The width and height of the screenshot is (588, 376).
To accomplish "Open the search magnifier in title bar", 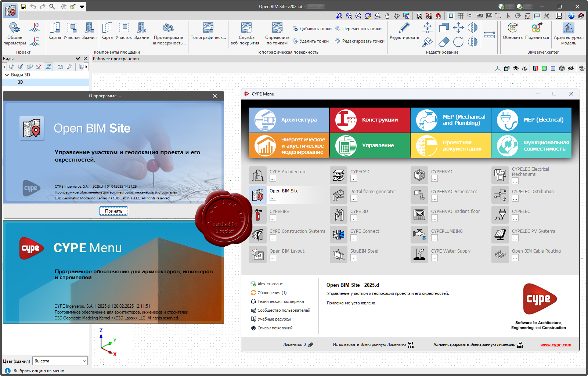I will 52,6.
